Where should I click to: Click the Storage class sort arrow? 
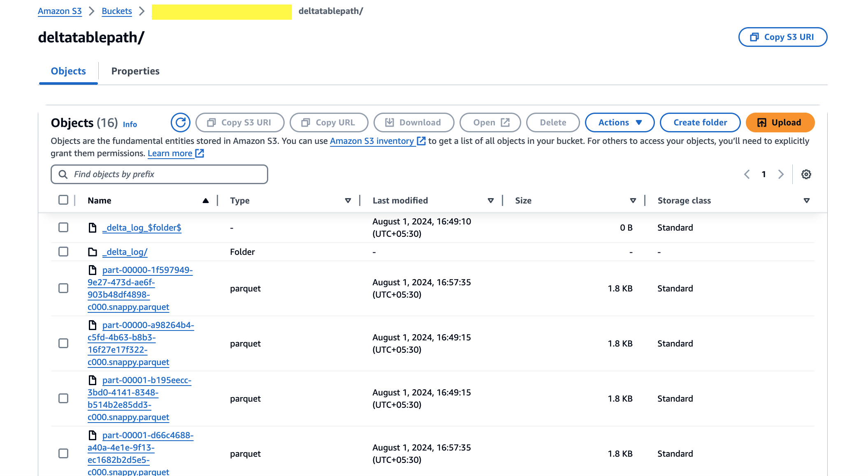point(806,201)
